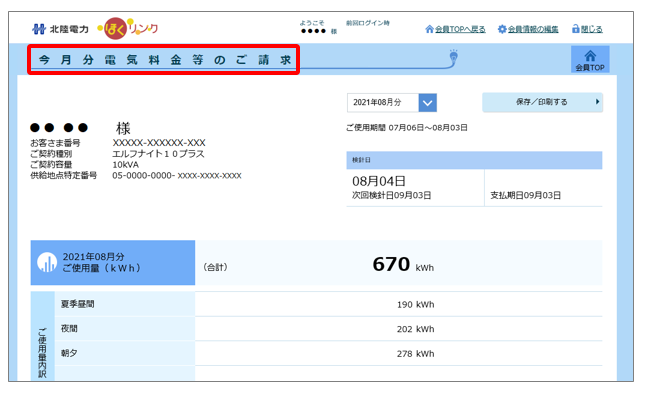Click the lock icon beside 閉じる
This screenshot has height=394, width=648.
(x=575, y=29)
